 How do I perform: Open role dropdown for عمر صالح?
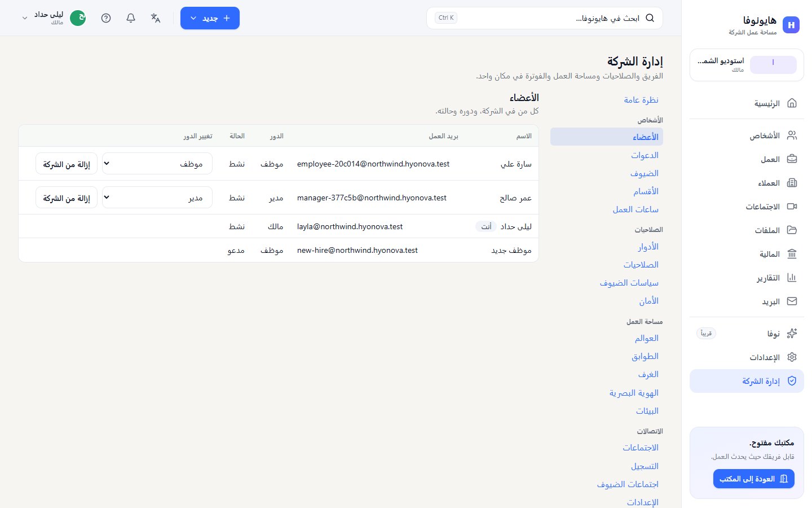point(157,198)
